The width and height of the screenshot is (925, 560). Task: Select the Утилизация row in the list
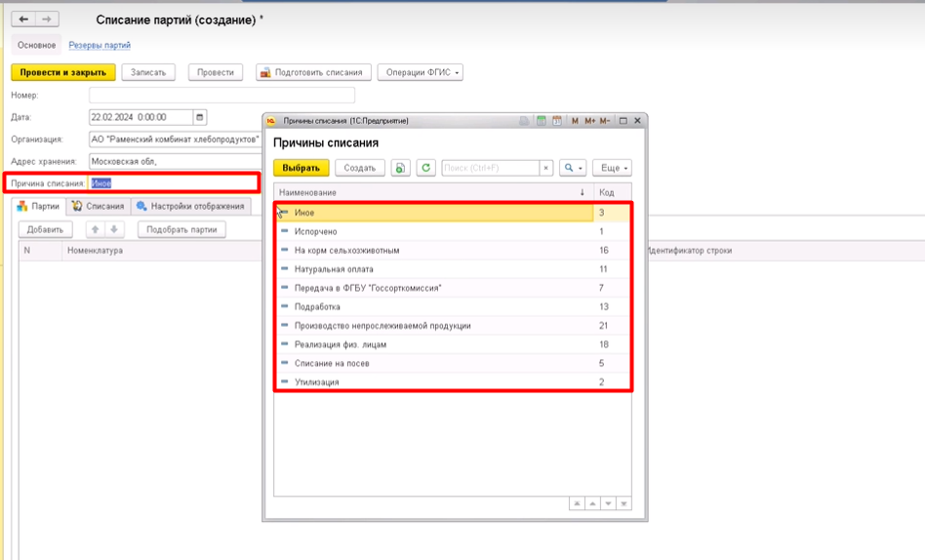(x=453, y=381)
